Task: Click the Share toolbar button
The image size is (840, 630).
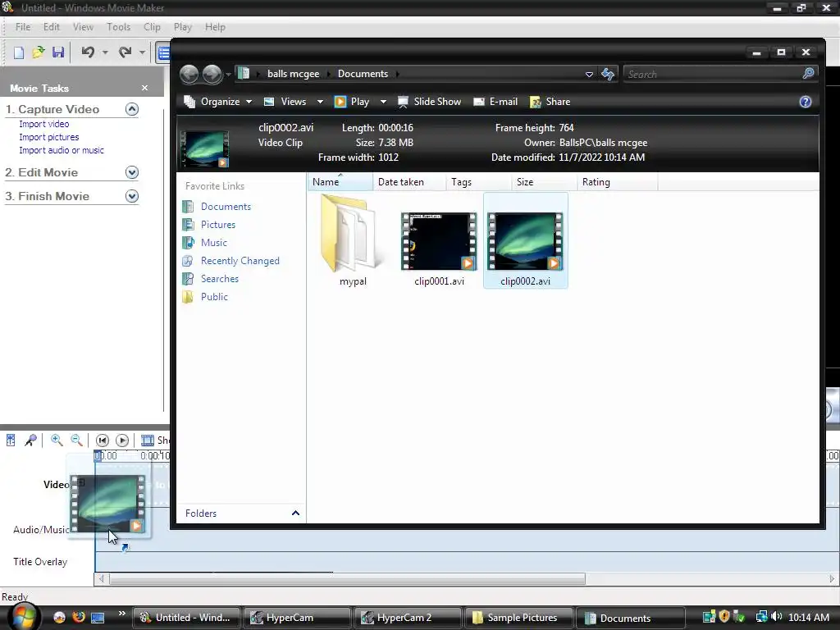Action: pos(550,102)
